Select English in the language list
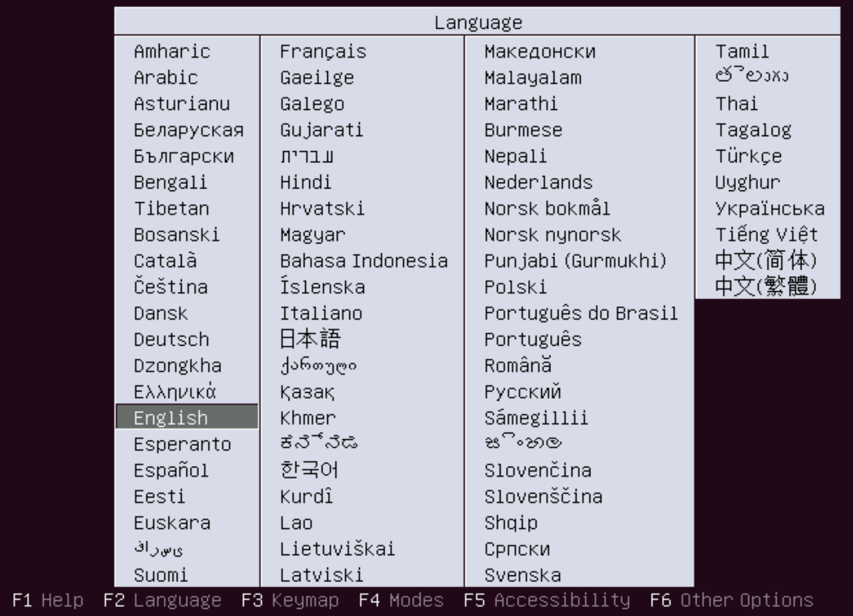The width and height of the screenshot is (853, 616). click(171, 418)
